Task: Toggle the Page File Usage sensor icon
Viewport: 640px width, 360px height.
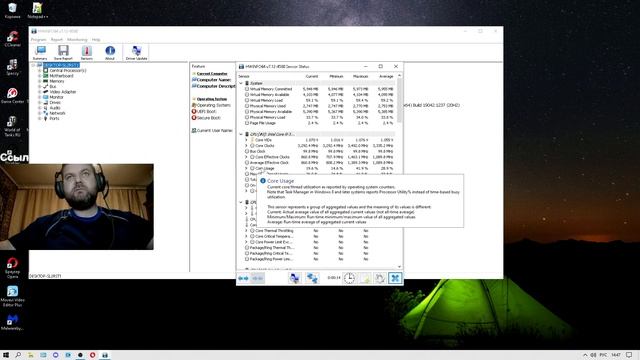Action: click(247, 123)
